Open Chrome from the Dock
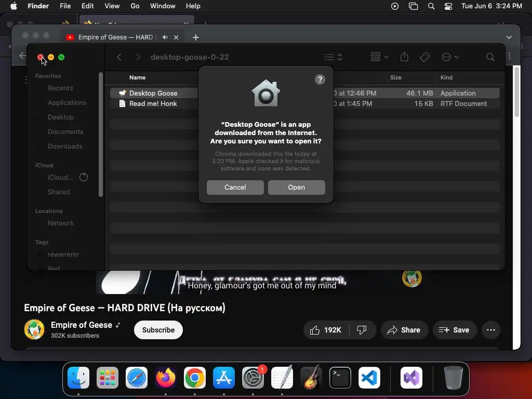The image size is (532, 399). pos(195,378)
